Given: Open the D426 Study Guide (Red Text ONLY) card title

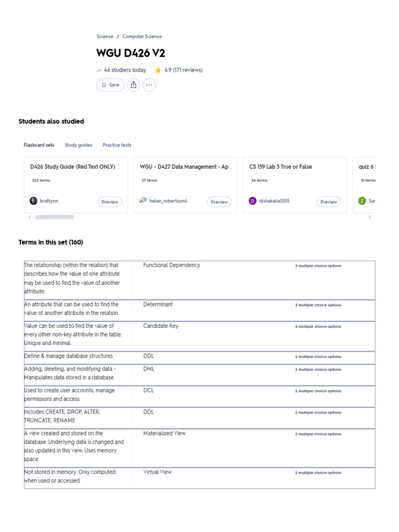Looking at the screenshot, I should pyautogui.click(x=73, y=167).
